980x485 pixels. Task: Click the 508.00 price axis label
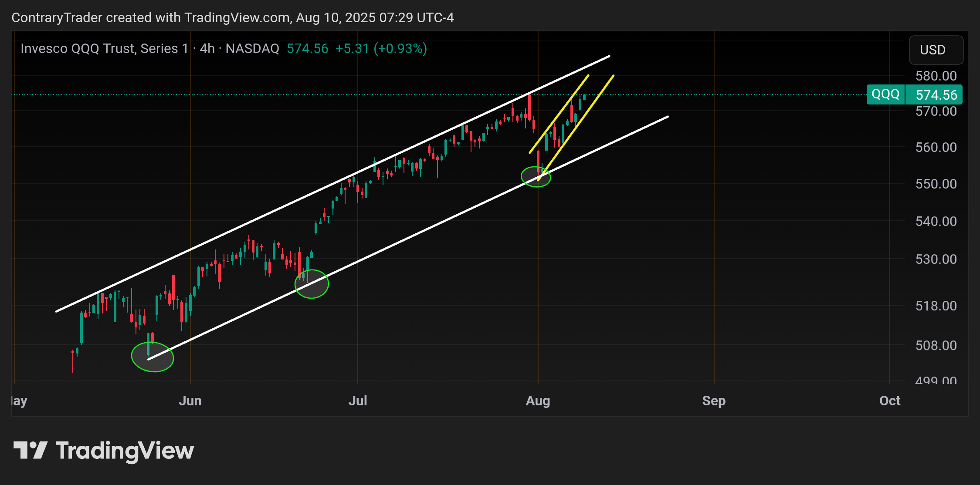(x=936, y=346)
